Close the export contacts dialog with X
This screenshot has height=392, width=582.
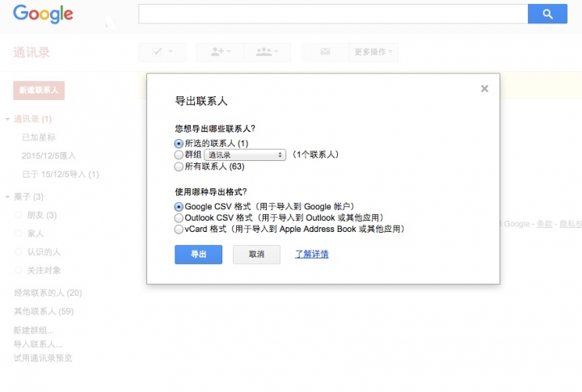click(484, 89)
